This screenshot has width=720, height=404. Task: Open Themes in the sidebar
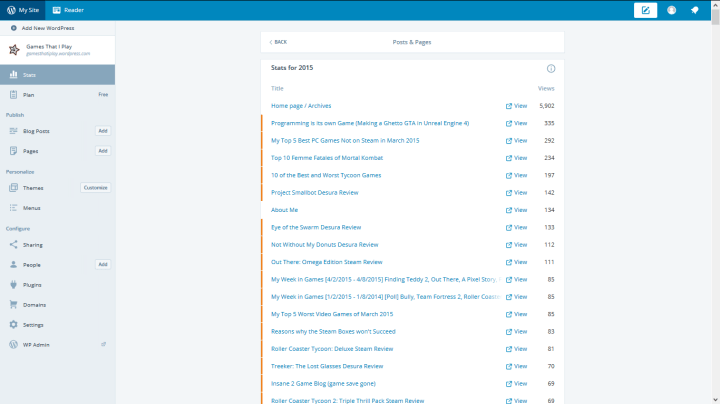pos(33,188)
